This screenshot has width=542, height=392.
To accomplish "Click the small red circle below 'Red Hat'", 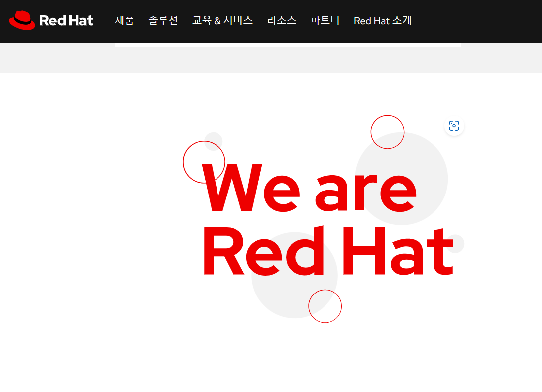I will (x=325, y=307).
